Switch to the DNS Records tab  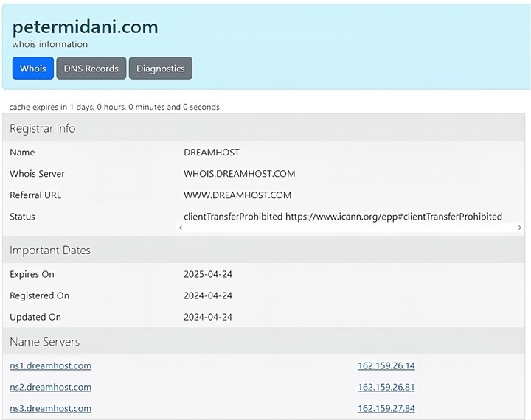[91, 69]
